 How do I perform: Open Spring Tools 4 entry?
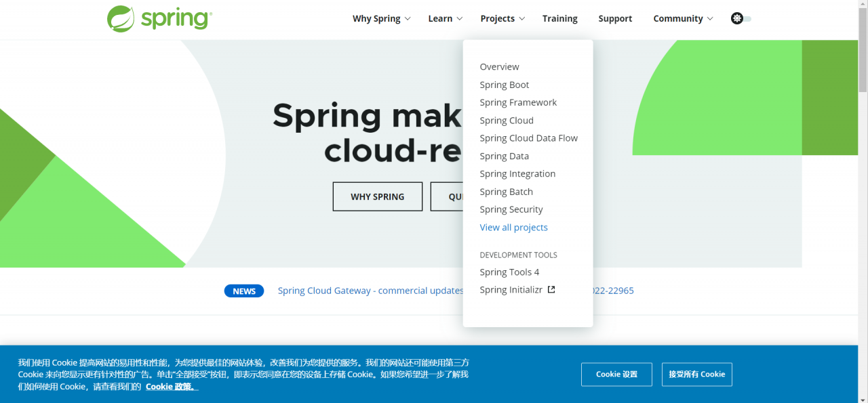(509, 272)
